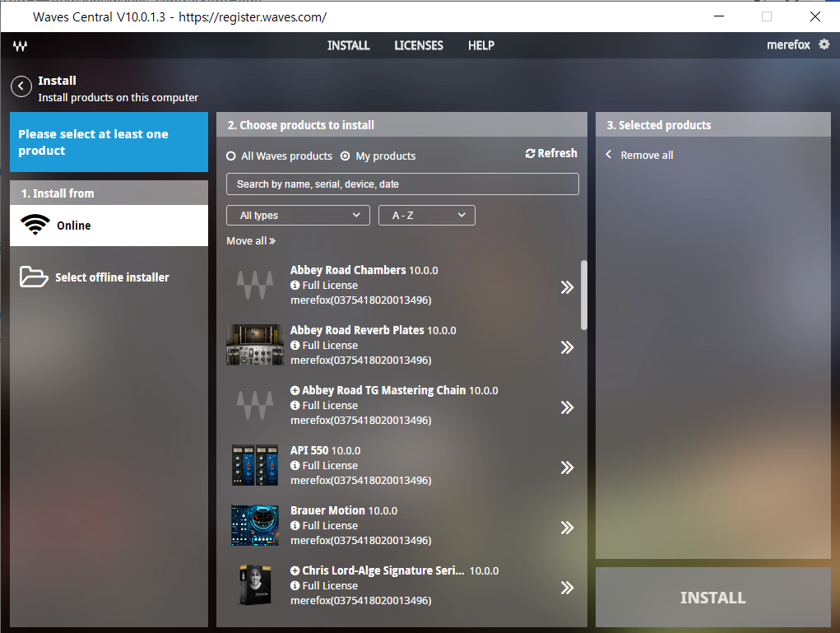Open the HELP tab
This screenshot has height=633, width=840.
[x=481, y=45]
